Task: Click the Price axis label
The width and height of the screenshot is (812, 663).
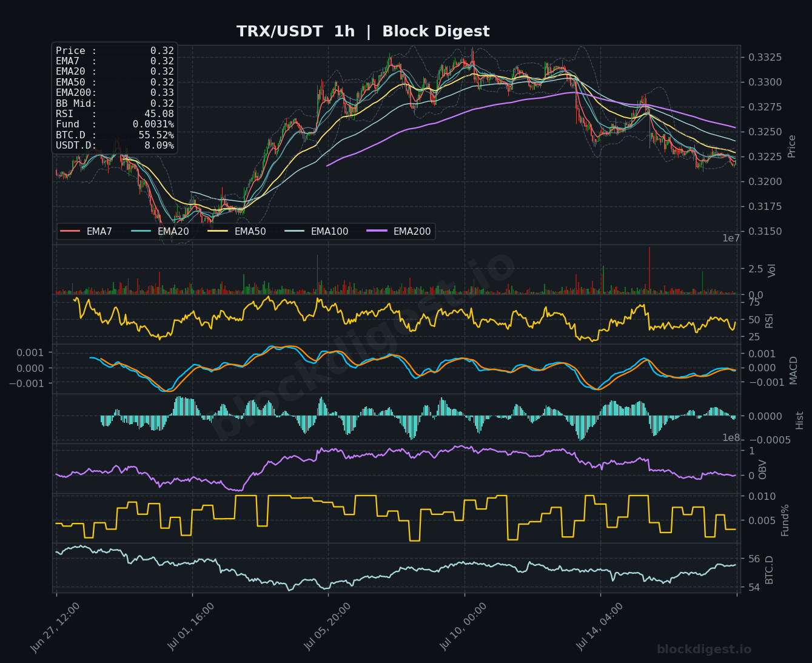Action: coord(791,146)
